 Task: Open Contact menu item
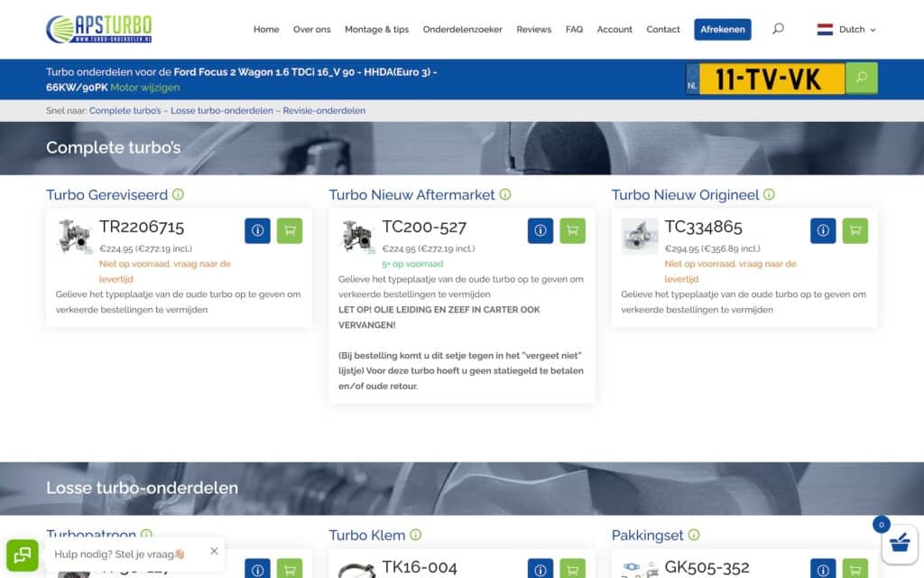[663, 30]
